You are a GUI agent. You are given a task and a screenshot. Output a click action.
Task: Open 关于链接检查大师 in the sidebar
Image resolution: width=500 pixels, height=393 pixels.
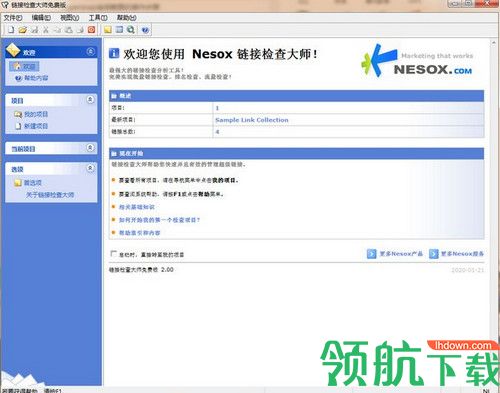50,195
